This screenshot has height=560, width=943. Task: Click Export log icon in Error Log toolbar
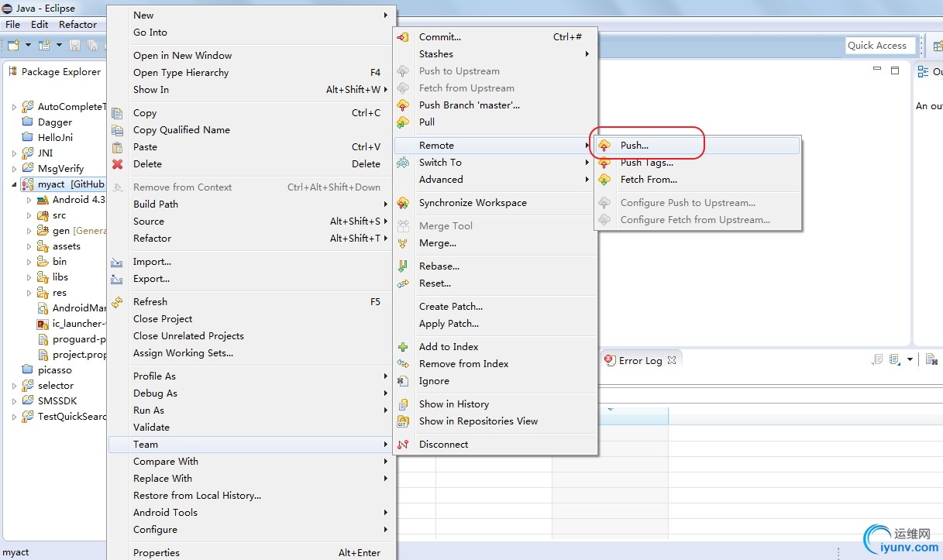876,359
